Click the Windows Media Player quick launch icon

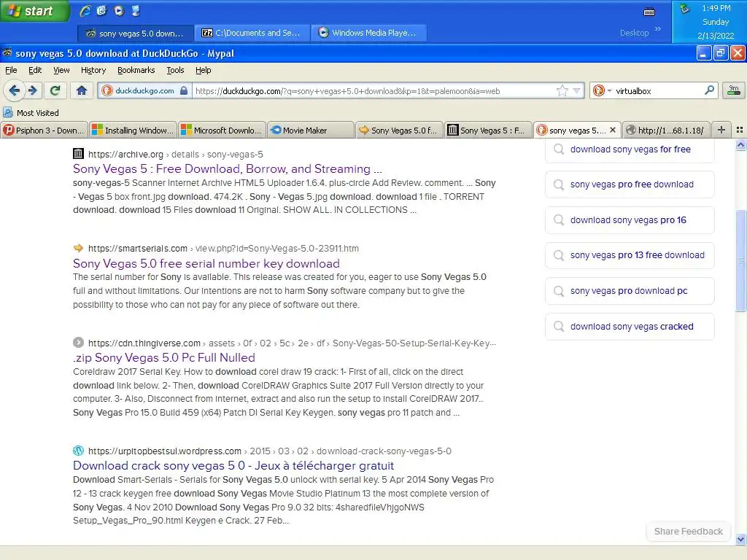pyautogui.click(x=119, y=10)
